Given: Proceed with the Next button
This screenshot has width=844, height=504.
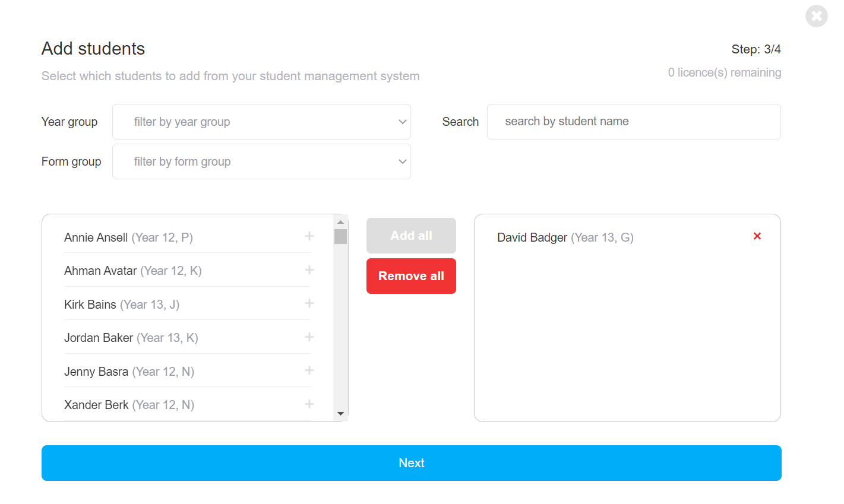Looking at the screenshot, I should (x=411, y=463).
